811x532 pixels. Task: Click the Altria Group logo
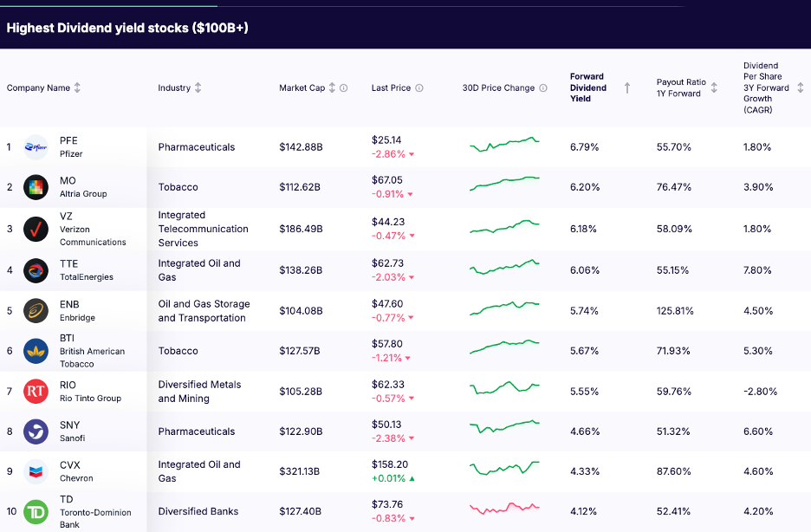click(x=36, y=187)
